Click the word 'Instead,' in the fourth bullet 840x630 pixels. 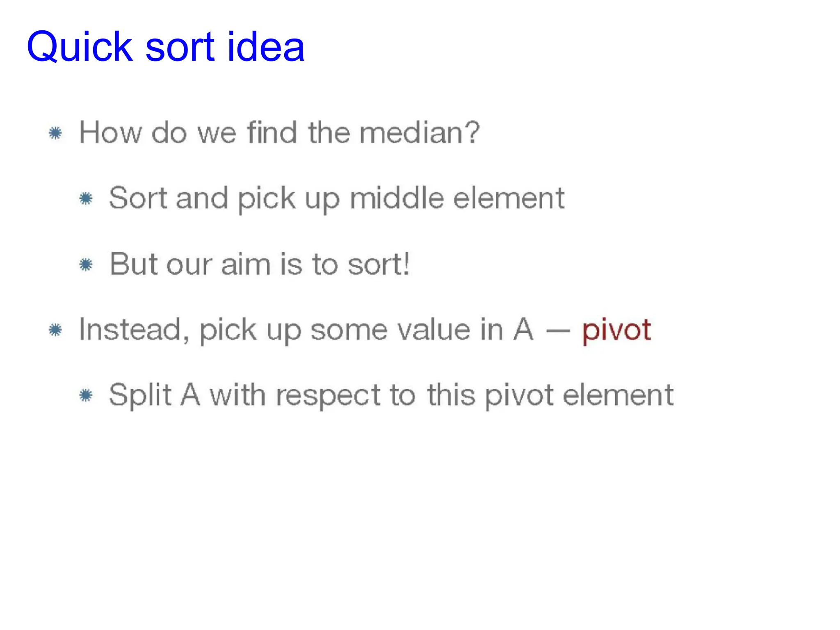pyautogui.click(x=134, y=330)
